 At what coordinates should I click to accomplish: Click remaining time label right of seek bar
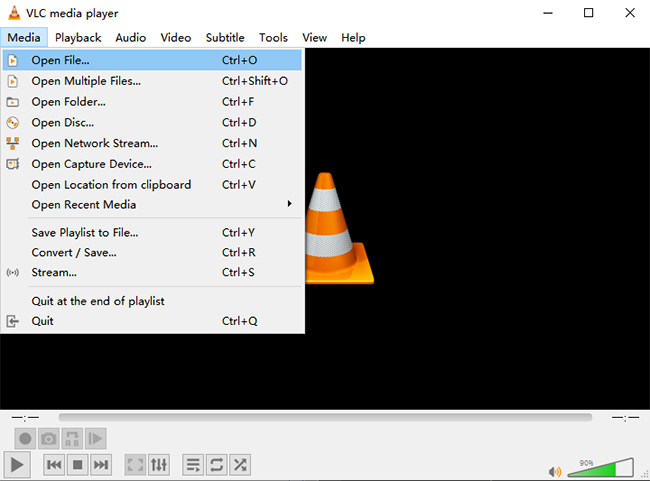coord(625,418)
